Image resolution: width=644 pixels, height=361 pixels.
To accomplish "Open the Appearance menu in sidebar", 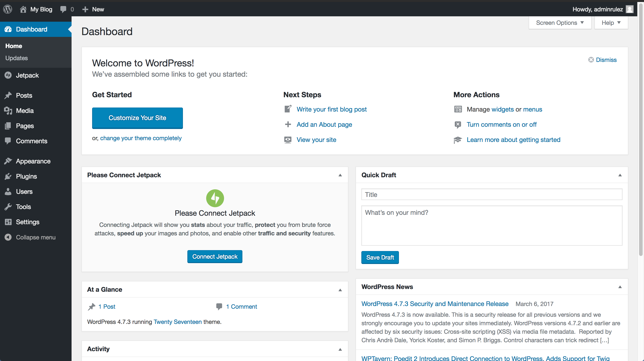I will pyautogui.click(x=33, y=161).
